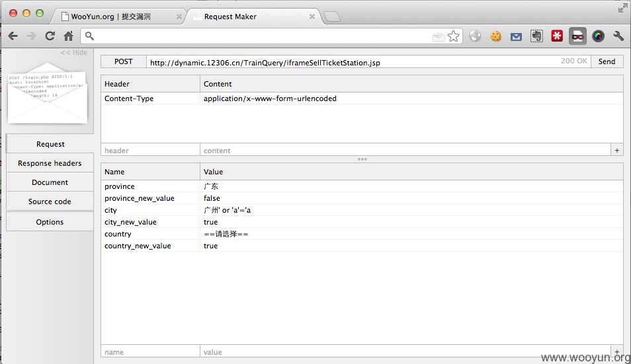
Task: Select the city value 广州' or 'a'='a
Action: point(411,210)
